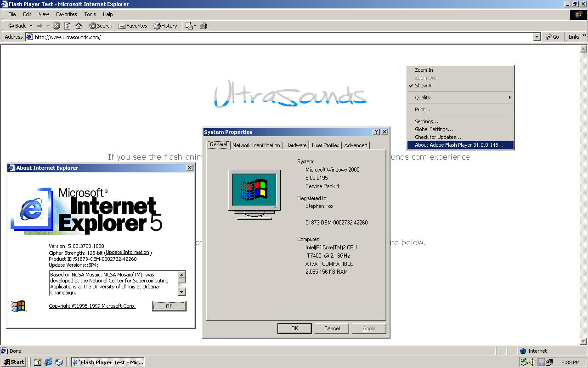Click About Adobe Flash Player 31.0.0.148
This screenshot has height=368, width=588.
coord(460,145)
